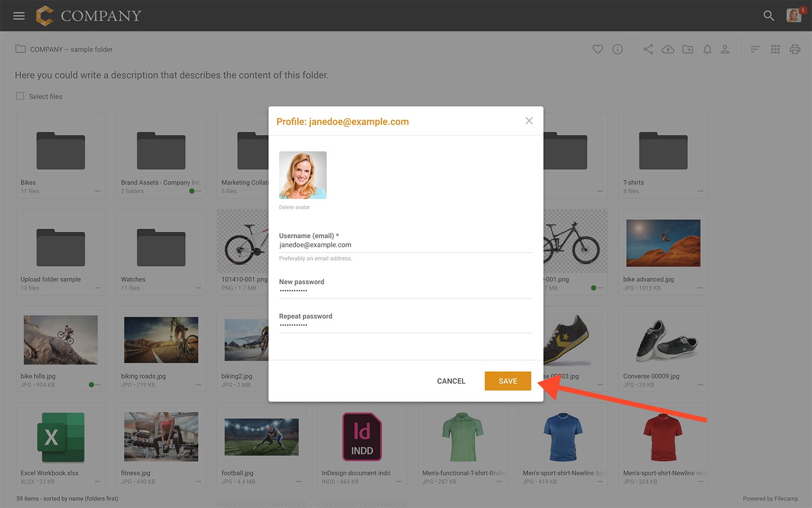Click the new folder icon

click(688, 49)
